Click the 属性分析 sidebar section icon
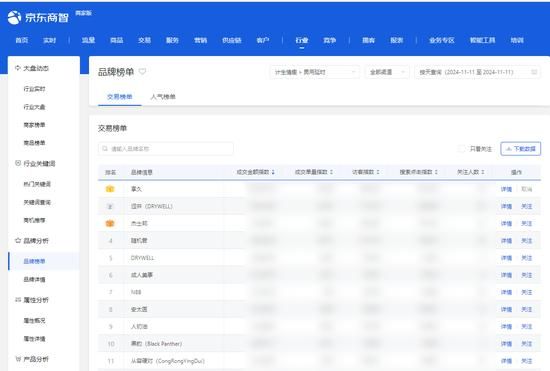The width and height of the screenshot is (550, 371). [x=18, y=299]
